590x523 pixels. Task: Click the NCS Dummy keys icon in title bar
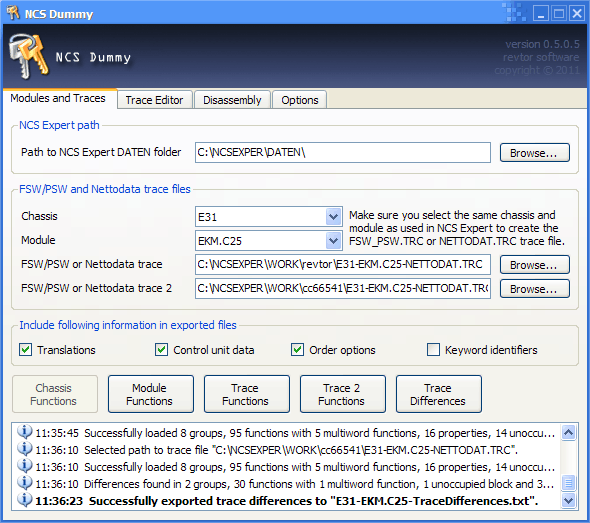13,13
